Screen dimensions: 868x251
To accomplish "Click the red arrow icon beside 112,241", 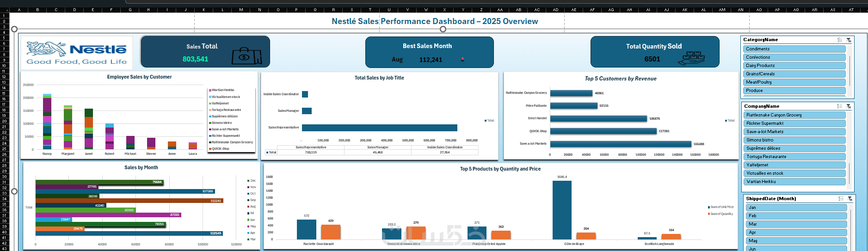I will click(x=462, y=59).
